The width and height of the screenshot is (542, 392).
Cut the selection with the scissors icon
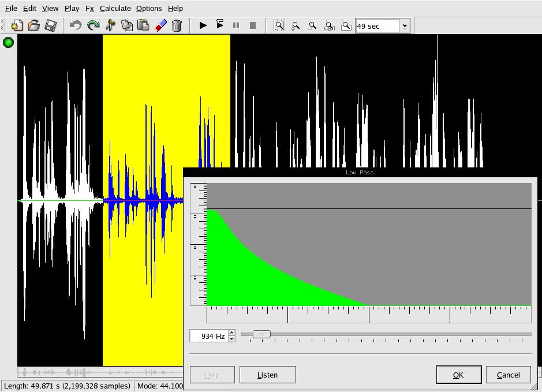pos(110,25)
